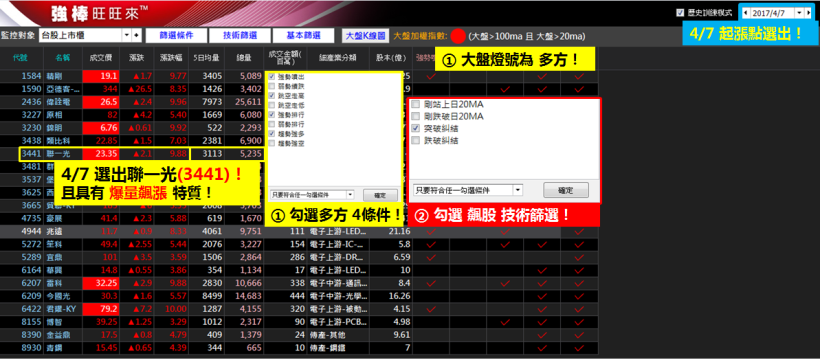This screenshot has width=820, height=360.
Task: Click the 79.2 price cell
Action: pos(101,309)
